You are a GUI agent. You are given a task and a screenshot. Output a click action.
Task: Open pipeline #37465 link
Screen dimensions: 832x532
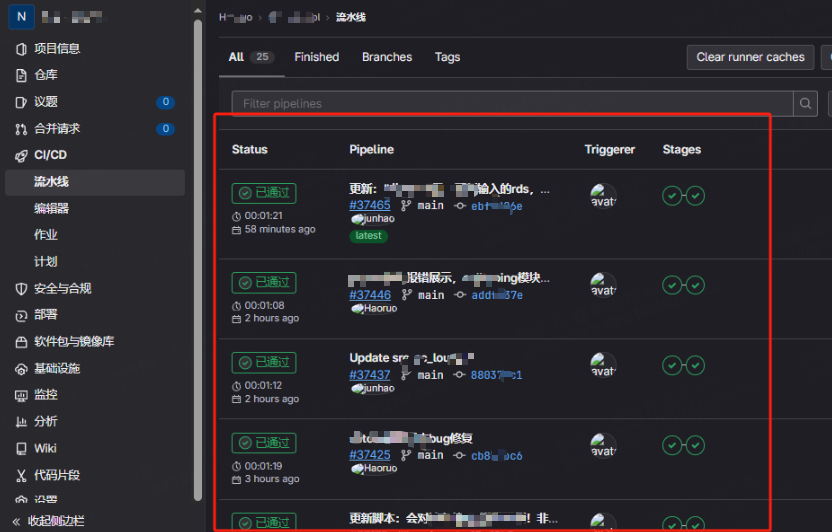coord(370,205)
